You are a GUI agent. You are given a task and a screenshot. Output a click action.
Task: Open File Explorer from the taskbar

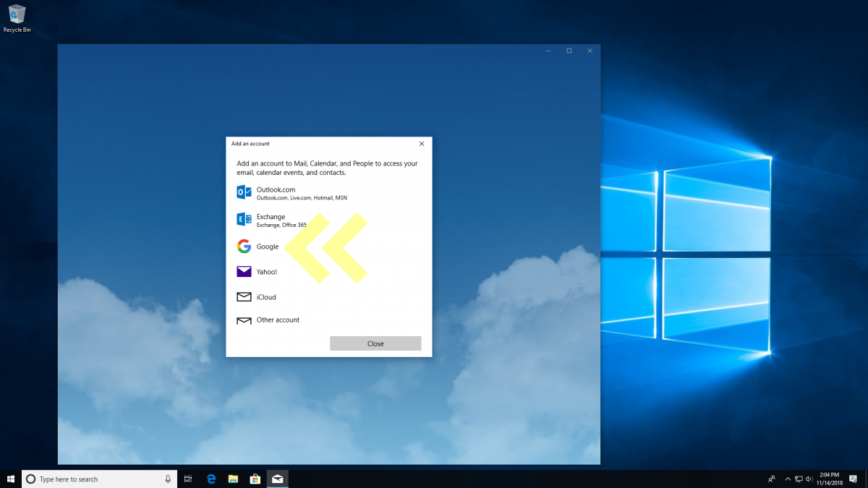(233, 479)
